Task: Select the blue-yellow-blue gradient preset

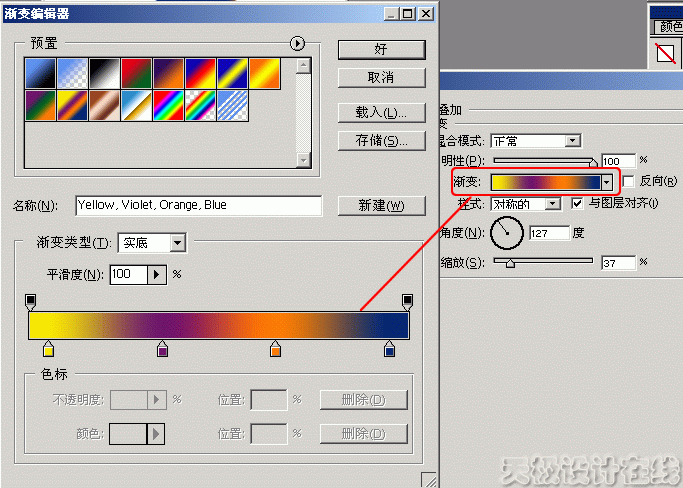Action: click(x=233, y=74)
